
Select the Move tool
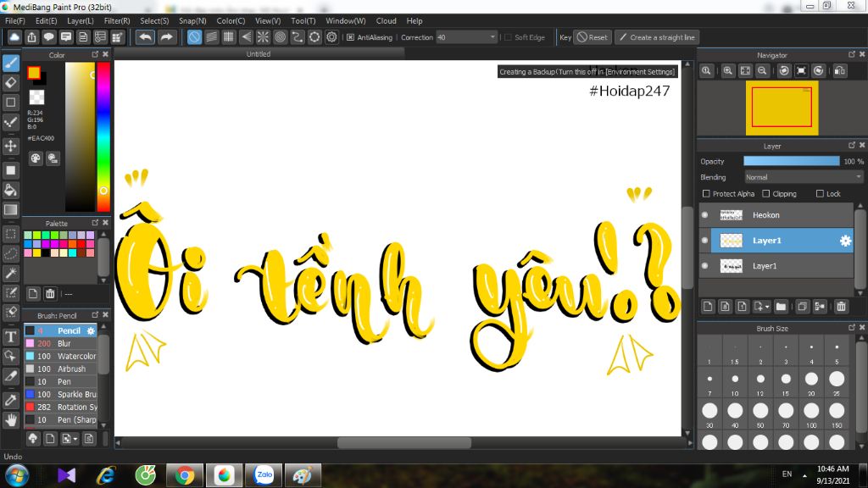(x=10, y=146)
